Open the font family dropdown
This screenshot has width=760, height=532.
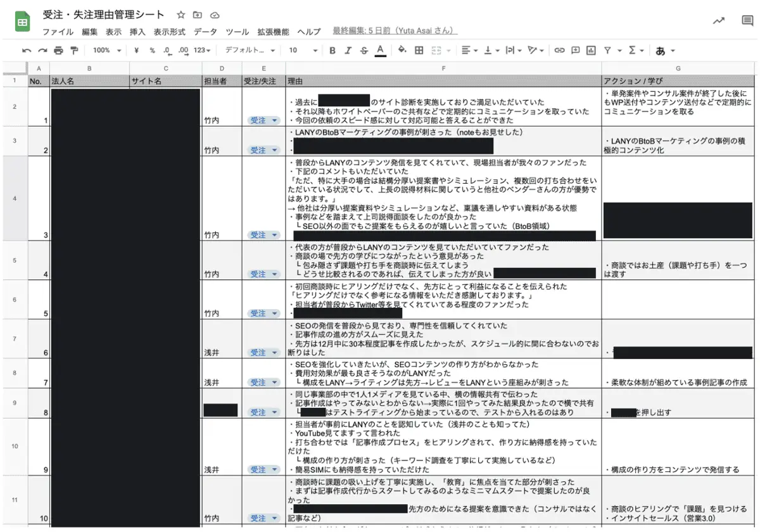251,51
